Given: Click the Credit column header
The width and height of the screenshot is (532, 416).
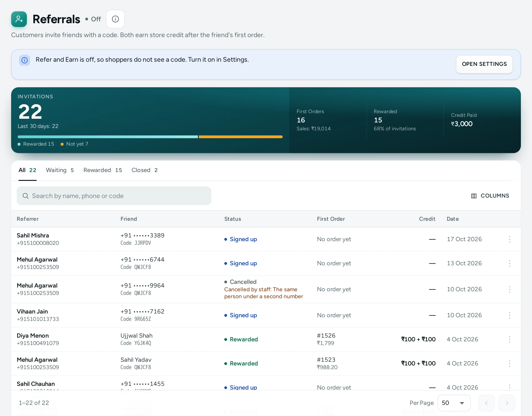Looking at the screenshot, I should tap(427, 219).
